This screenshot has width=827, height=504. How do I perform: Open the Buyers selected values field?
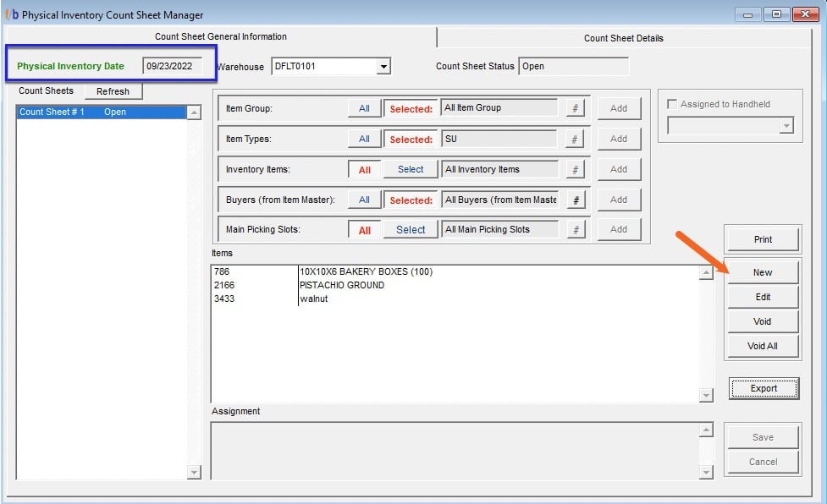[499, 199]
